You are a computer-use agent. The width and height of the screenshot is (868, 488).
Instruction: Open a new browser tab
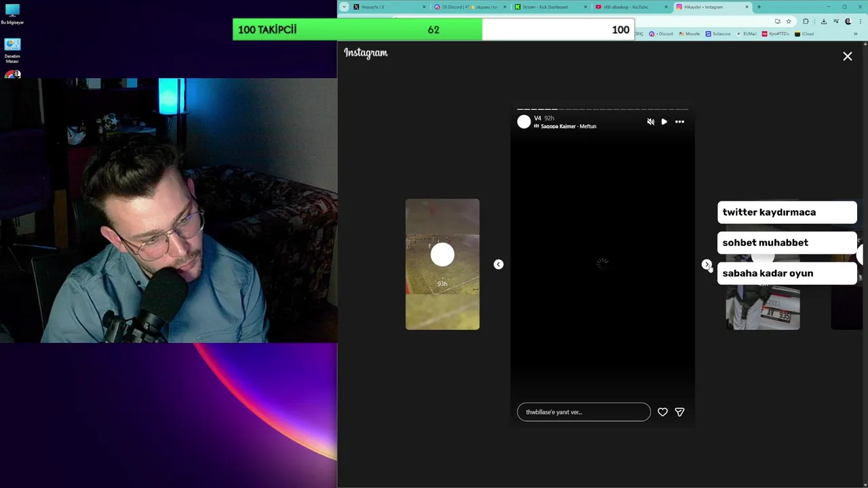tap(759, 7)
